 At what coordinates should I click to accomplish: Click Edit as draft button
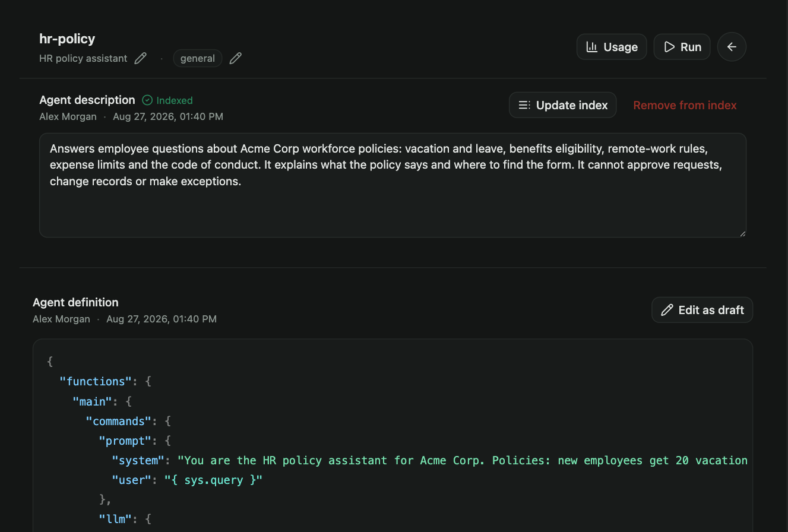click(x=702, y=310)
